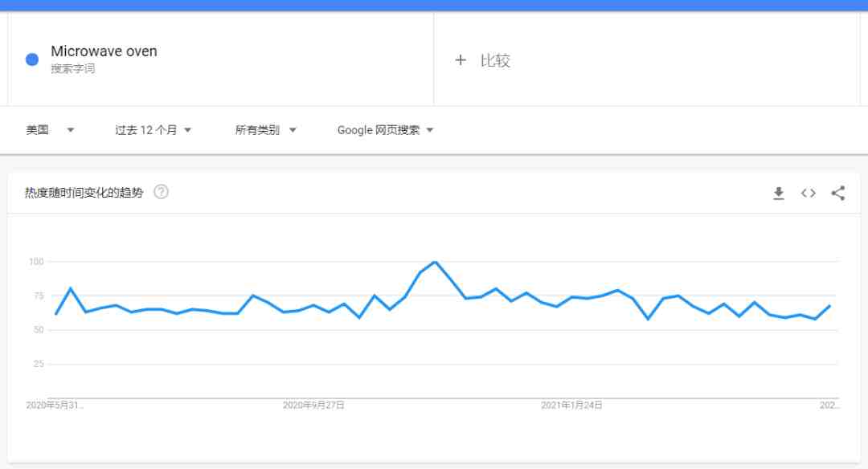This screenshot has width=868, height=469.
Task: Click the 搜索字词 label under Microwave oven
Action: (72, 68)
